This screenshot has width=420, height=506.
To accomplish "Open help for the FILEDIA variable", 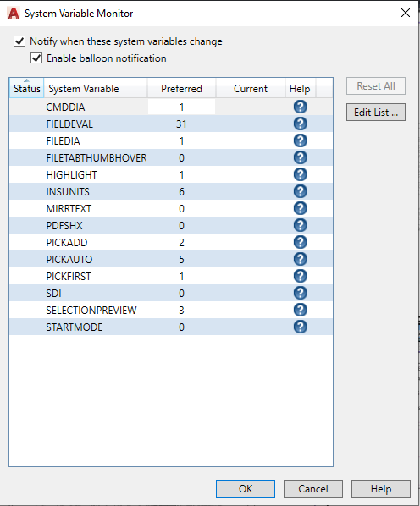I will pos(301,140).
